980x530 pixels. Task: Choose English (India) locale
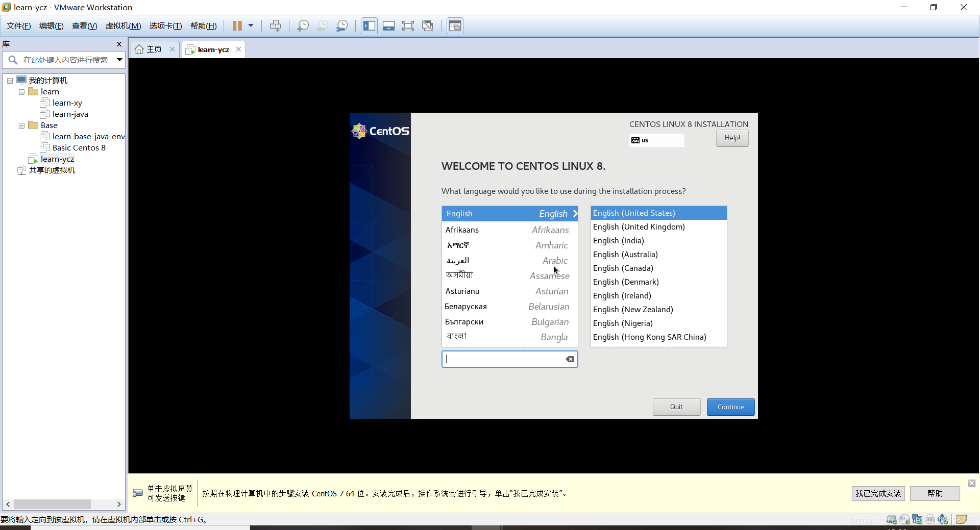click(658, 241)
